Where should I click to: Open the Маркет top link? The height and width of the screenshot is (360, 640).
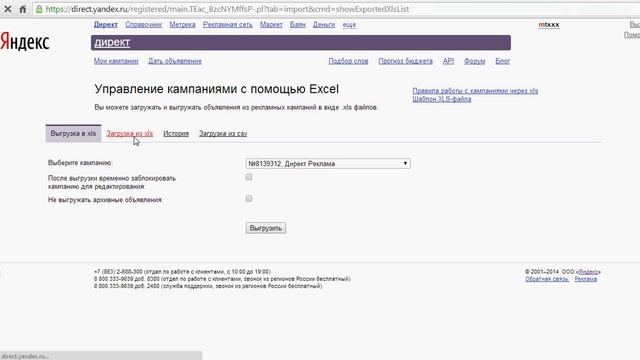pos(271,24)
